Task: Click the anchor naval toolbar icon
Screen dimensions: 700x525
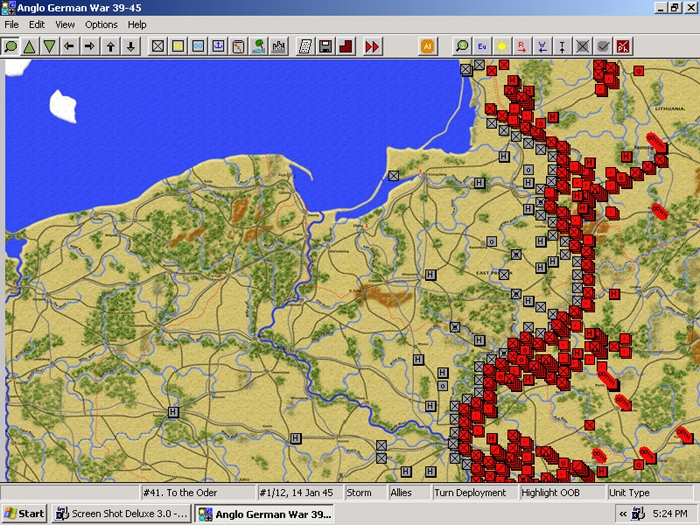Action: tap(218, 46)
